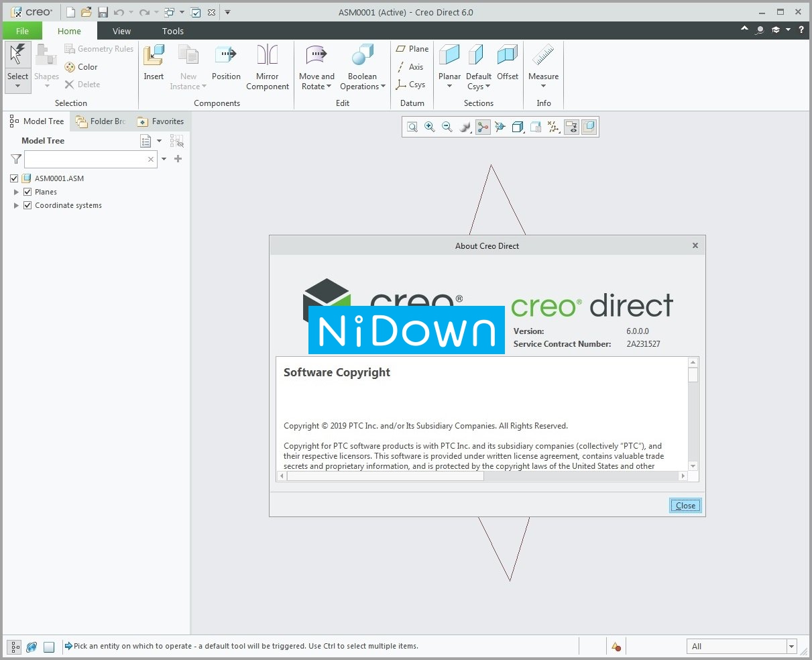Undo the last action
The image size is (812, 660).
coord(118,12)
